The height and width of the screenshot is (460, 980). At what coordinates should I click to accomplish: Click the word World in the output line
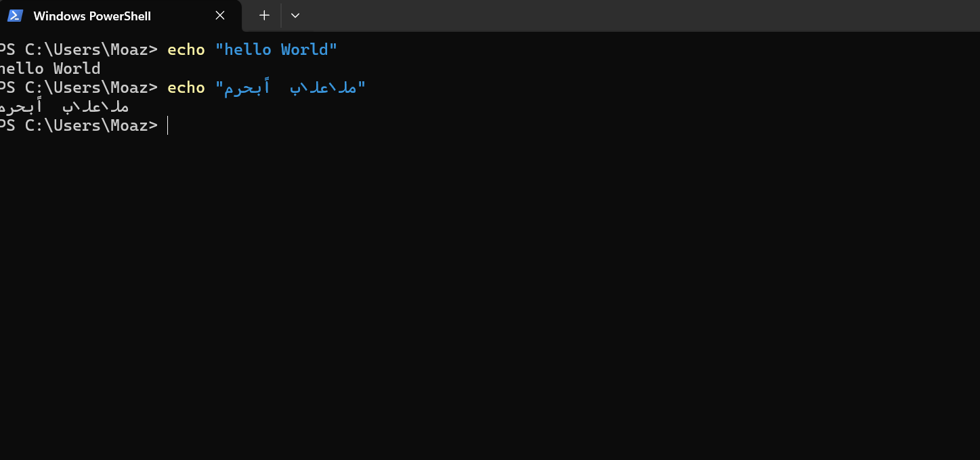tap(77, 68)
